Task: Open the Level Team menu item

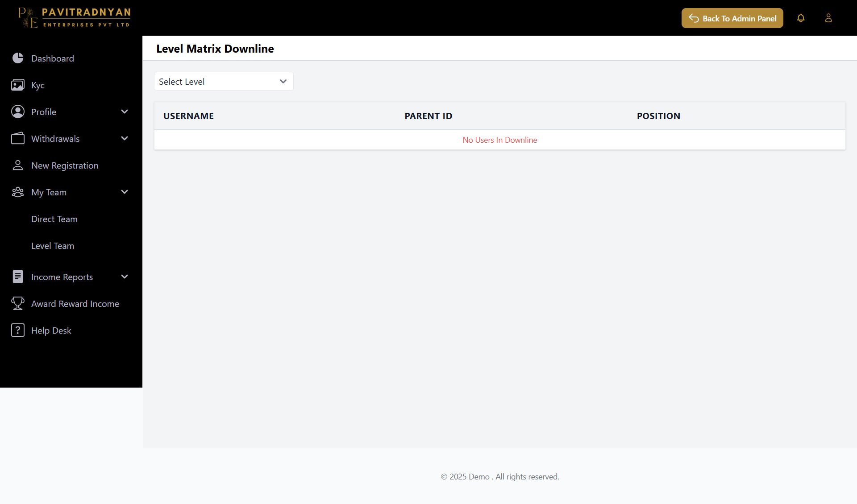Action: click(x=53, y=246)
